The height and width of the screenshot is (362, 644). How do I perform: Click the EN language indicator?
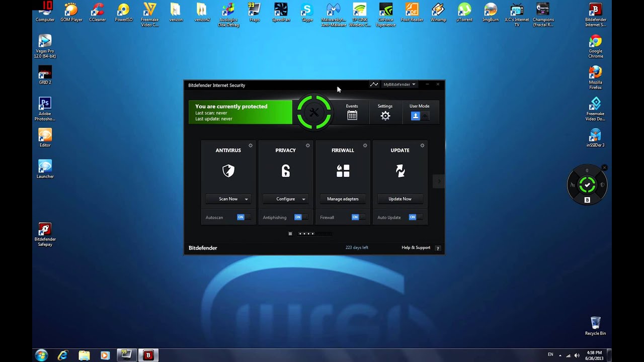(550, 355)
